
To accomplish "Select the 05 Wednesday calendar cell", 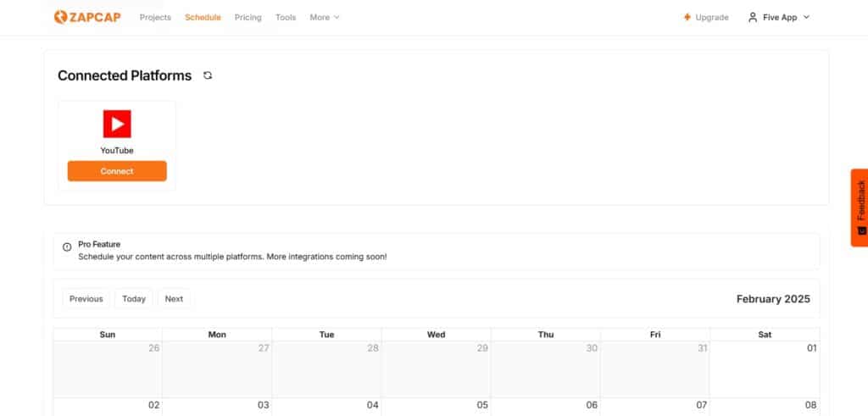I will (x=437, y=408).
